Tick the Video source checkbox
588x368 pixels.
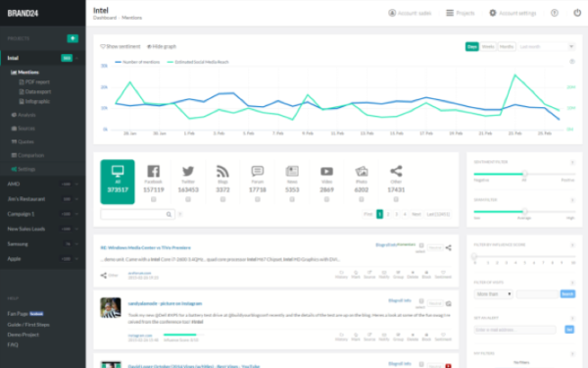tap(326, 199)
